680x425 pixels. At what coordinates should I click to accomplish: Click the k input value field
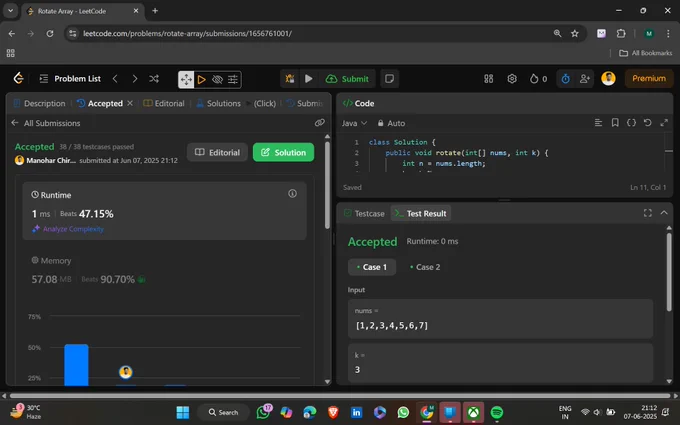tap(500, 363)
